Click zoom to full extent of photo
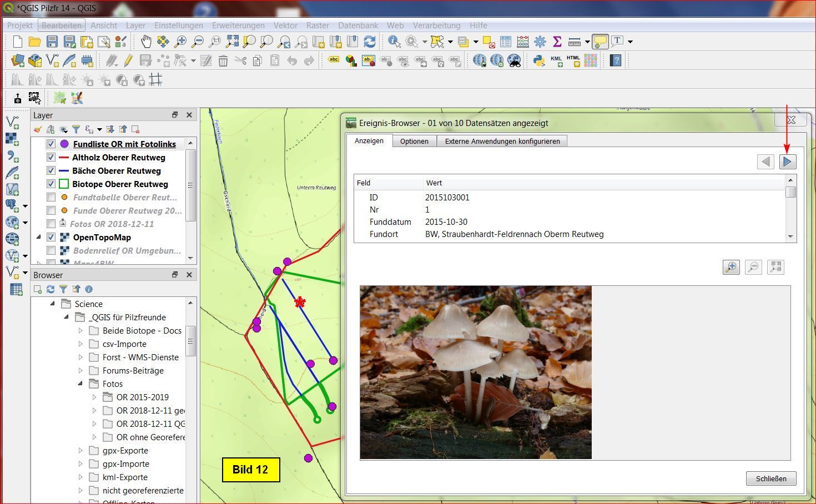 pos(775,267)
